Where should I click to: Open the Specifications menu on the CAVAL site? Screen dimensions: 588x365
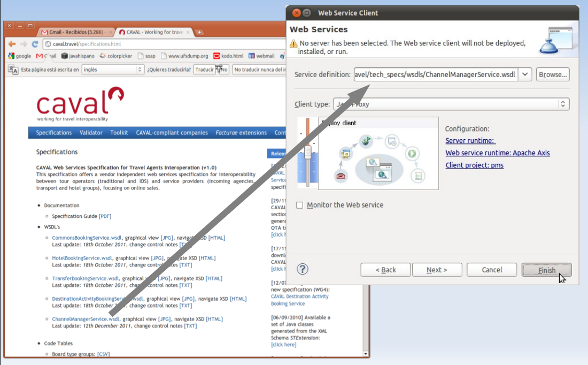(53, 133)
